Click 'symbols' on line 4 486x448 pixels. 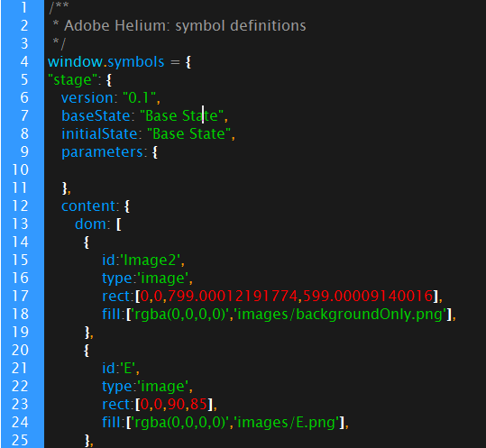135,62
